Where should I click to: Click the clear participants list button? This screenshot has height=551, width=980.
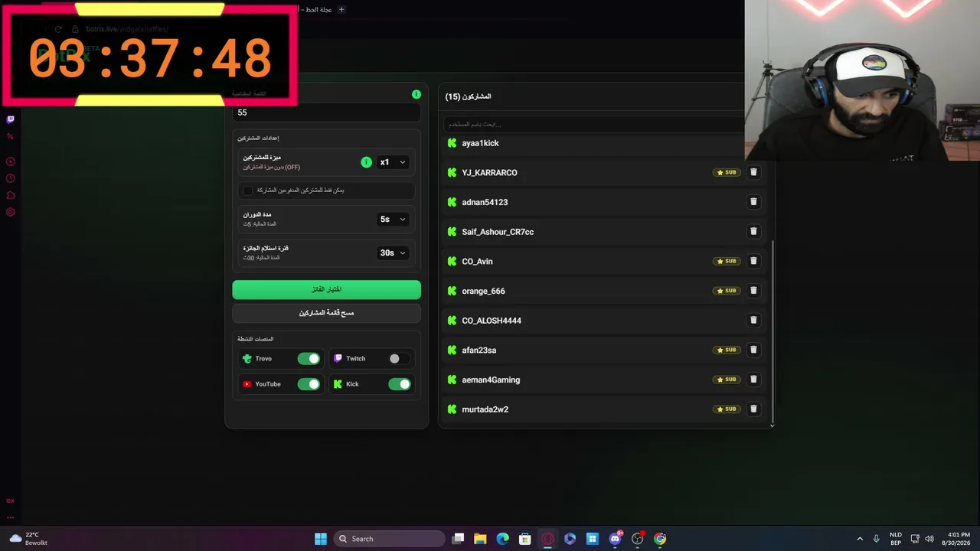(326, 313)
